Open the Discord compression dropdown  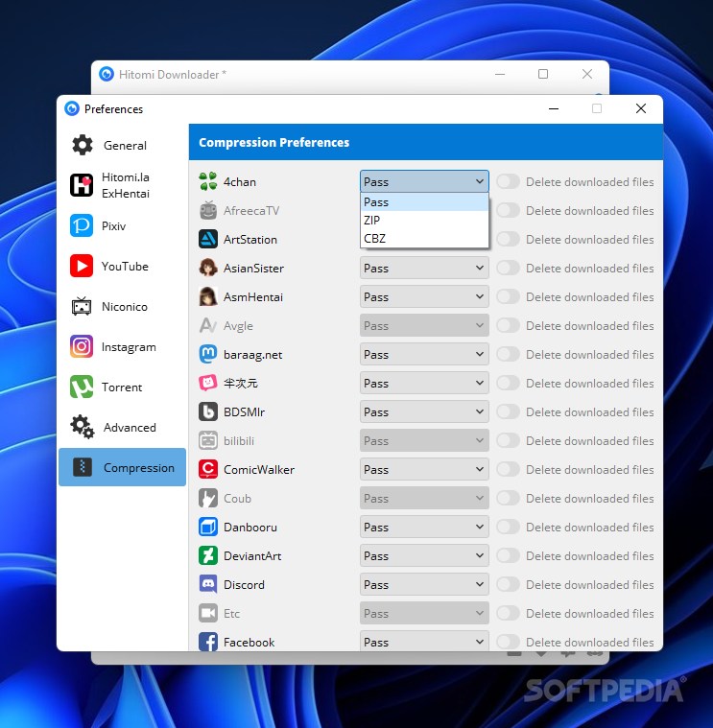(424, 584)
